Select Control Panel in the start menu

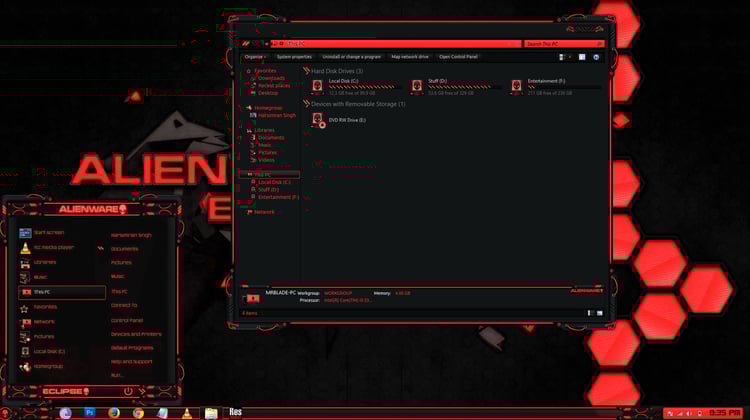[127, 321]
